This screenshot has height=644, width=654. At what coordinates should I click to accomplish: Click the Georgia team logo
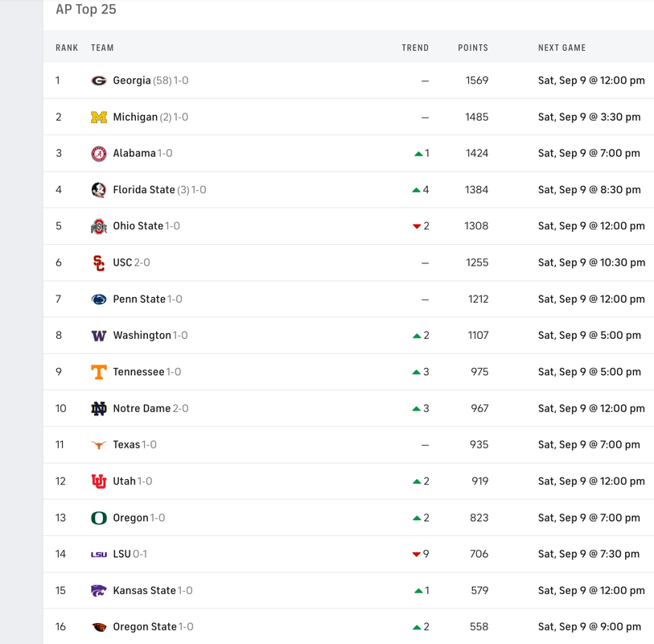tap(99, 80)
